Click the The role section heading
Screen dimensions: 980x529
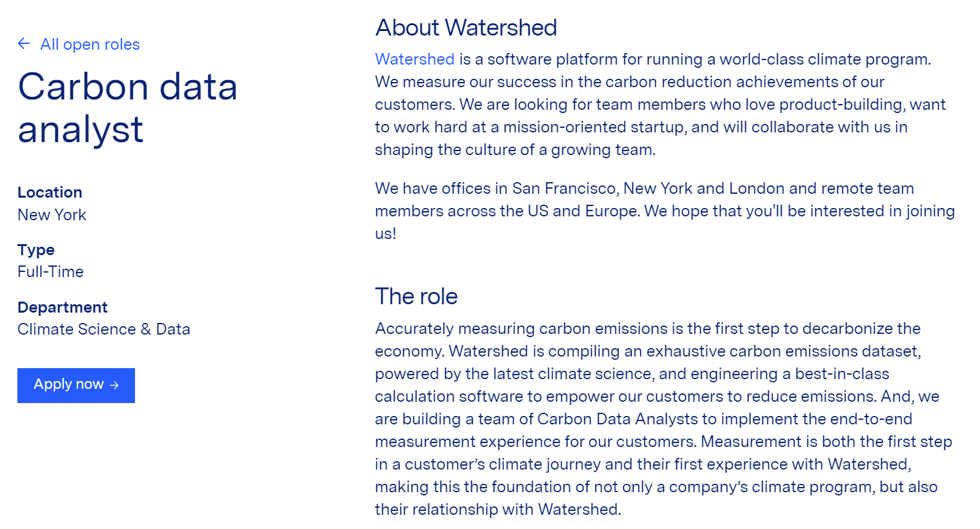(x=416, y=296)
